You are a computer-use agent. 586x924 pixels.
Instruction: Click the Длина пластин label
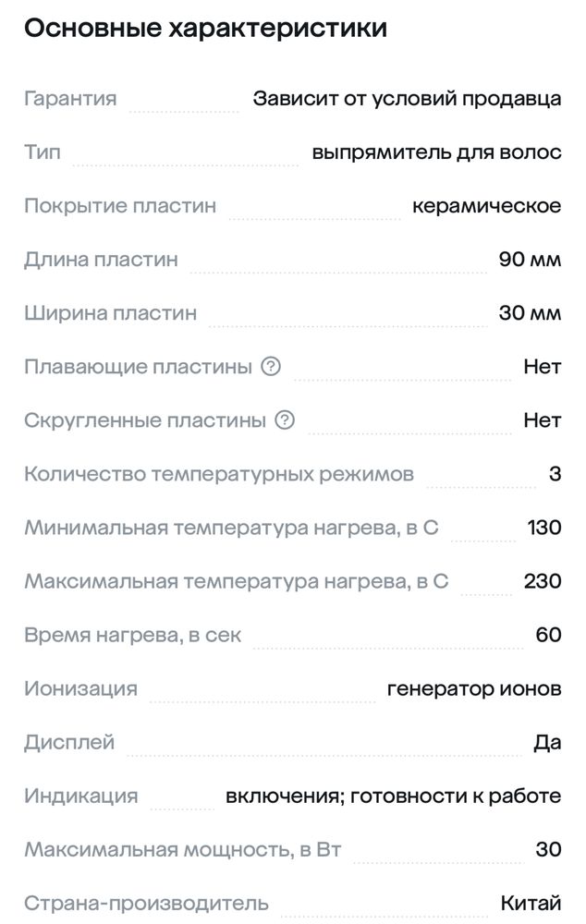coord(101,260)
